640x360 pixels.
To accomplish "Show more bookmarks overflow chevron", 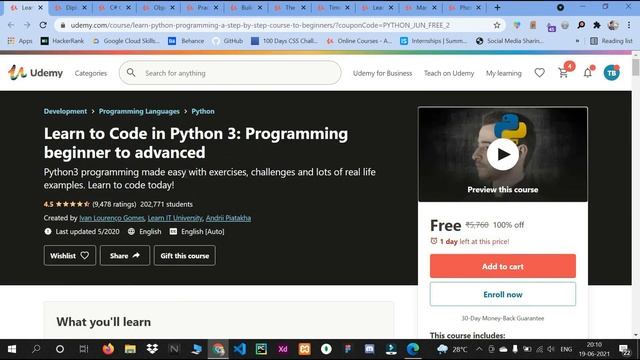I will (577, 41).
